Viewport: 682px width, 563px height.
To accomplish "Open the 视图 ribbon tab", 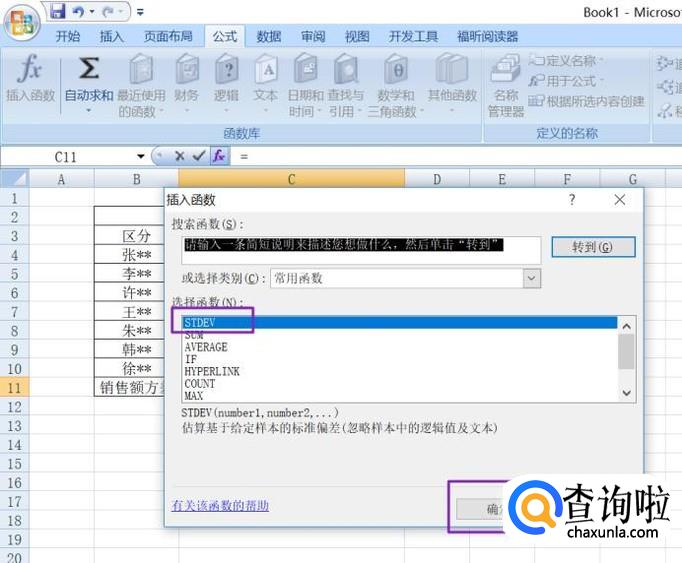I will click(x=357, y=36).
